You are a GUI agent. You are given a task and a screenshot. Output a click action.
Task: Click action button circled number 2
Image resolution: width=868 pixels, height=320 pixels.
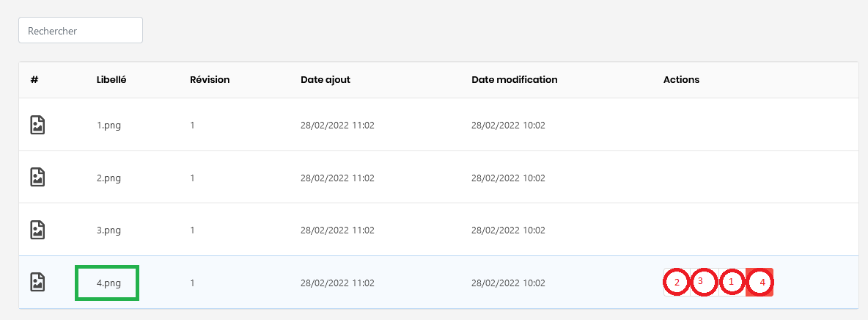pyautogui.click(x=676, y=282)
